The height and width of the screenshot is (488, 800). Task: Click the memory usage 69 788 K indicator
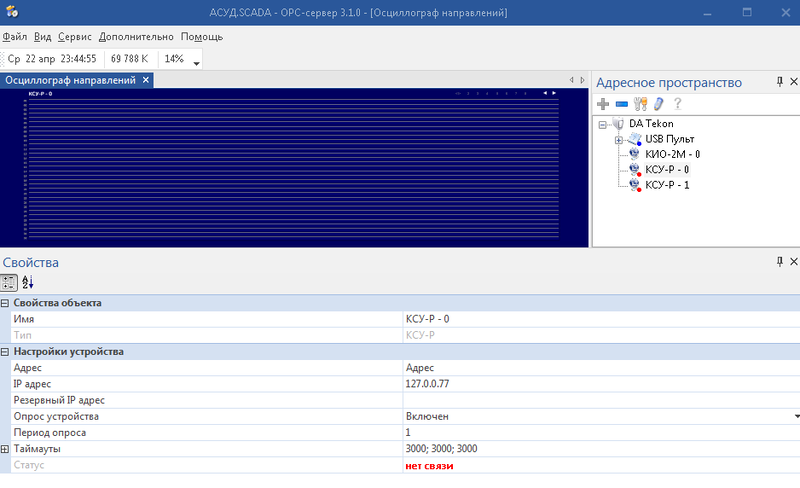point(129,59)
